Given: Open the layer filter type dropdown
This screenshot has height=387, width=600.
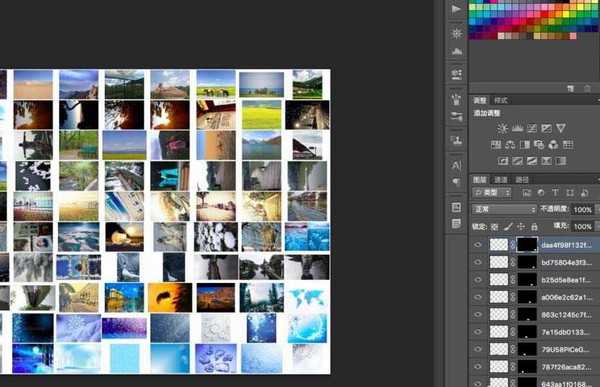Looking at the screenshot, I should 492,193.
